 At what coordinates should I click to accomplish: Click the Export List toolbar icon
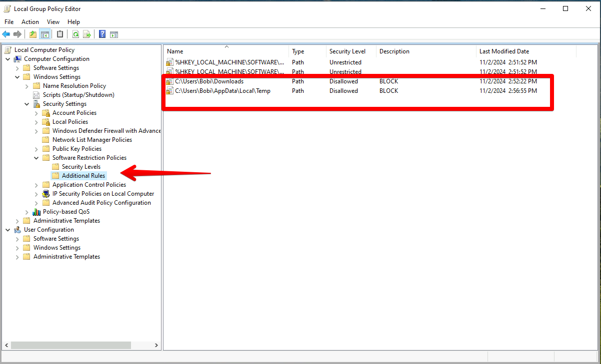click(87, 34)
